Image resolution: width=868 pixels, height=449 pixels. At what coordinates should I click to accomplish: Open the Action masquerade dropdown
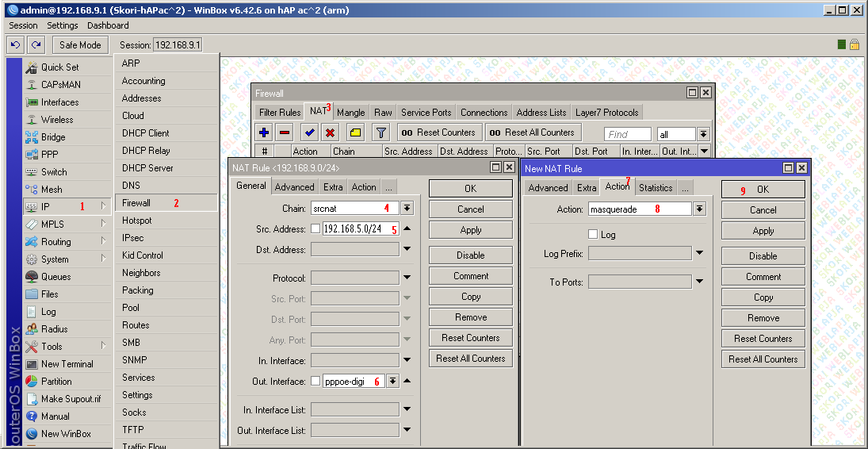coord(699,209)
